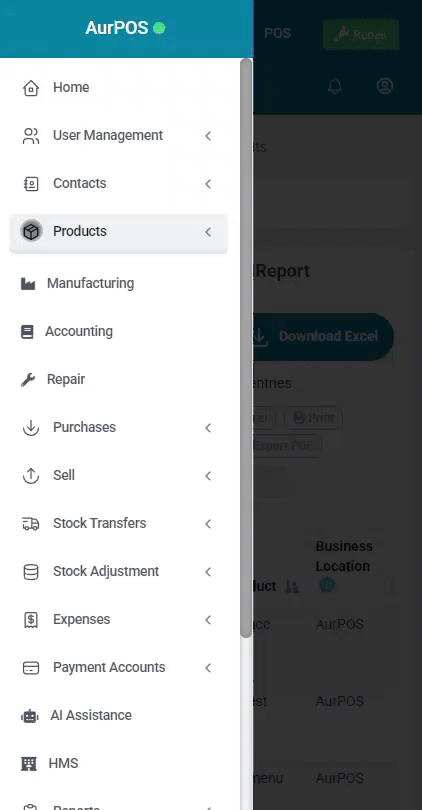Click the AurPOS logo title

pyautogui.click(x=117, y=28)
